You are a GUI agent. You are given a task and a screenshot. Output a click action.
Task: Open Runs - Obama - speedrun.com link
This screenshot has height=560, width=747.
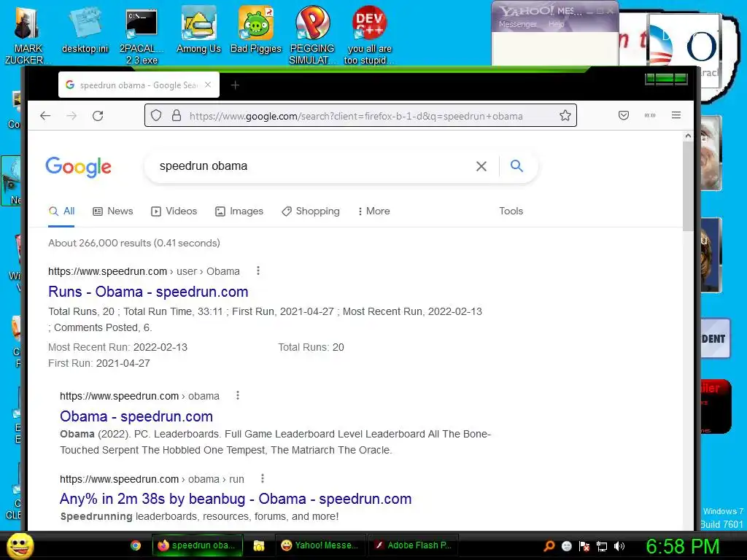pos(148,292)
